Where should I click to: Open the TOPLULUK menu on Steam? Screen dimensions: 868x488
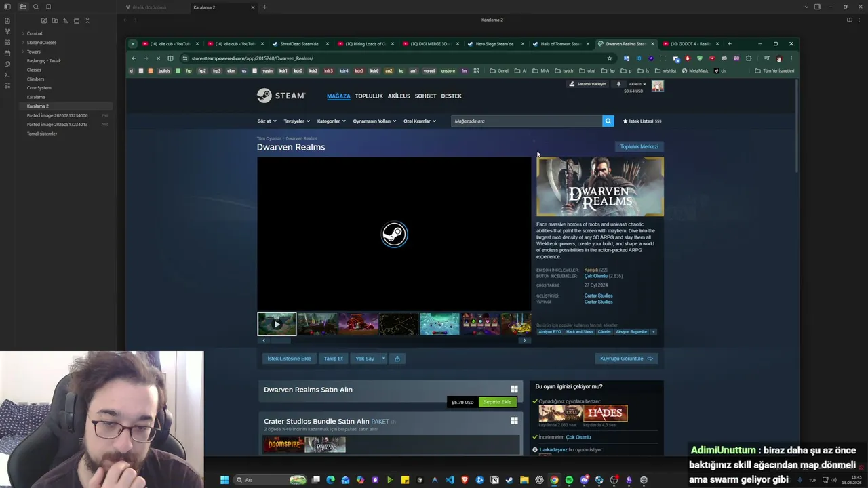coord(369,96)
